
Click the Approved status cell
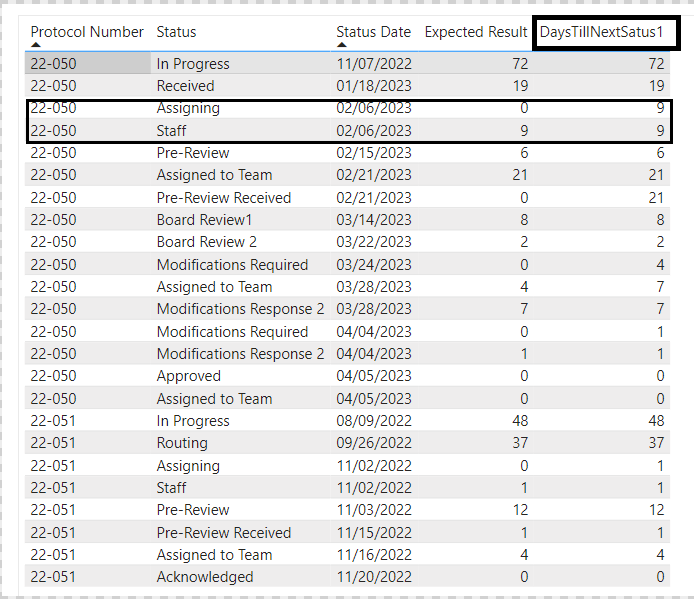[x=189, y=376]
